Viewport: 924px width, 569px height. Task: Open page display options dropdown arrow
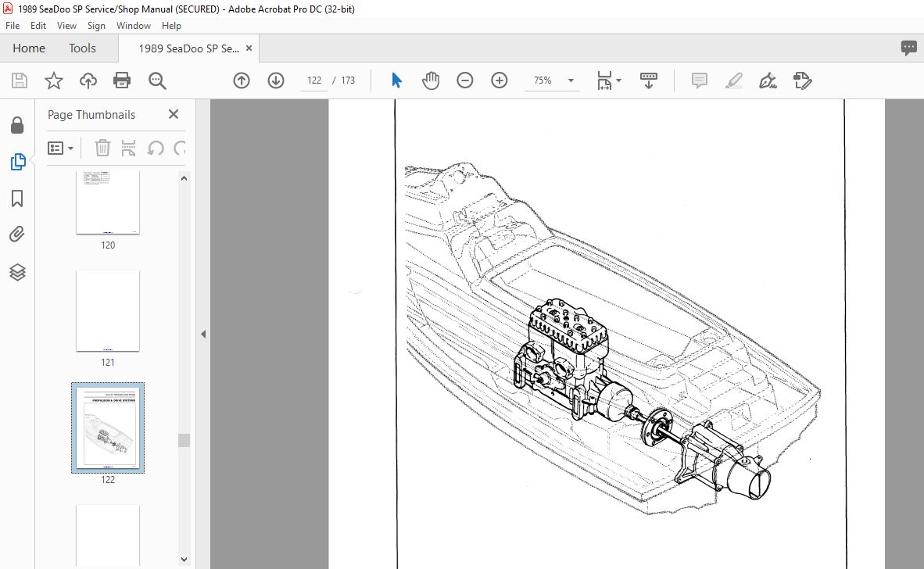pyautogui.click(x=618, y=81)
